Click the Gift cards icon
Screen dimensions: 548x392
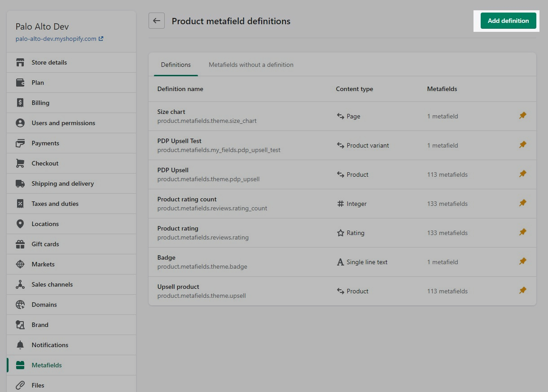coord(20,244)
